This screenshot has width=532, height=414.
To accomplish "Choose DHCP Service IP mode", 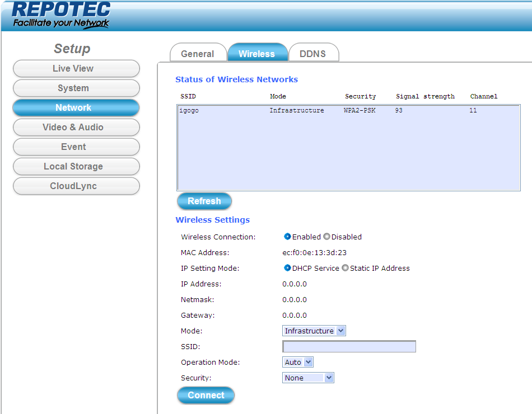I will click(287, 268).
